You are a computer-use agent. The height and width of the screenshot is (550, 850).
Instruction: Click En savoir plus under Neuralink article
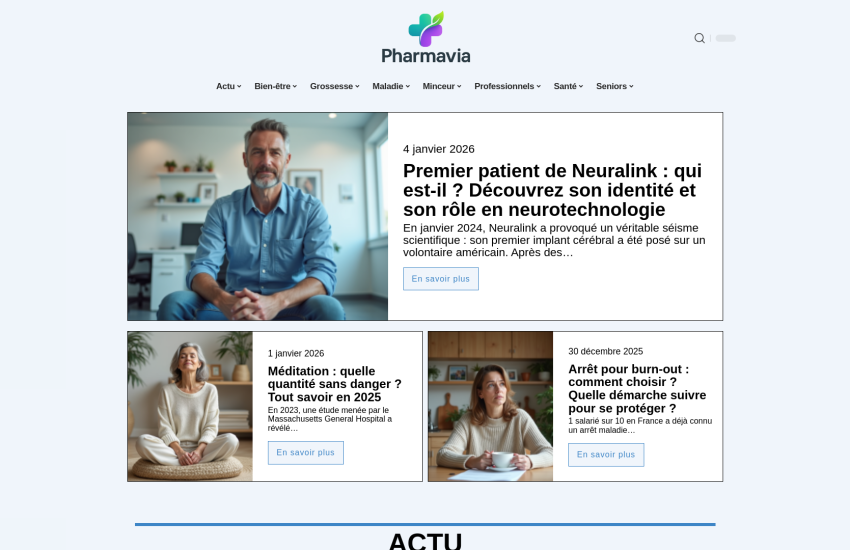click(x=441, y=279)
